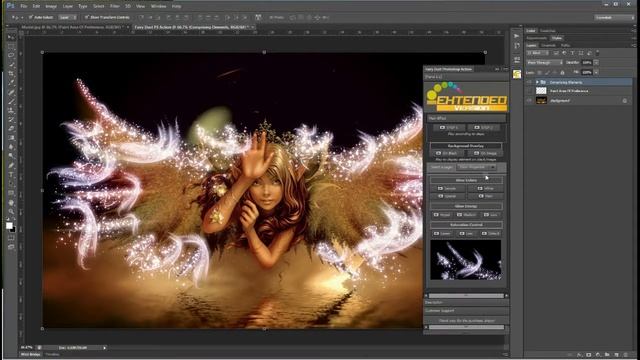Open the Select a Layer dropdown in plugin
640x360 pixels.
coord(476,167)
